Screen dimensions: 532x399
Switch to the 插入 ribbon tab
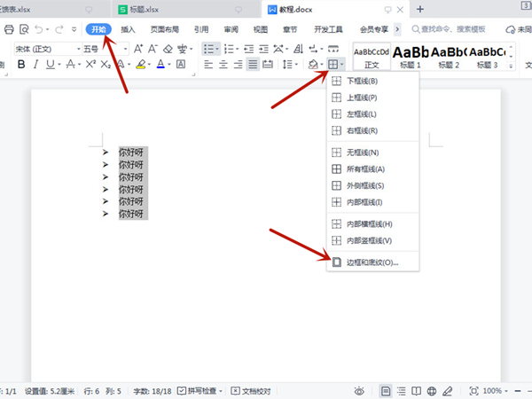[x=129, y=29]
